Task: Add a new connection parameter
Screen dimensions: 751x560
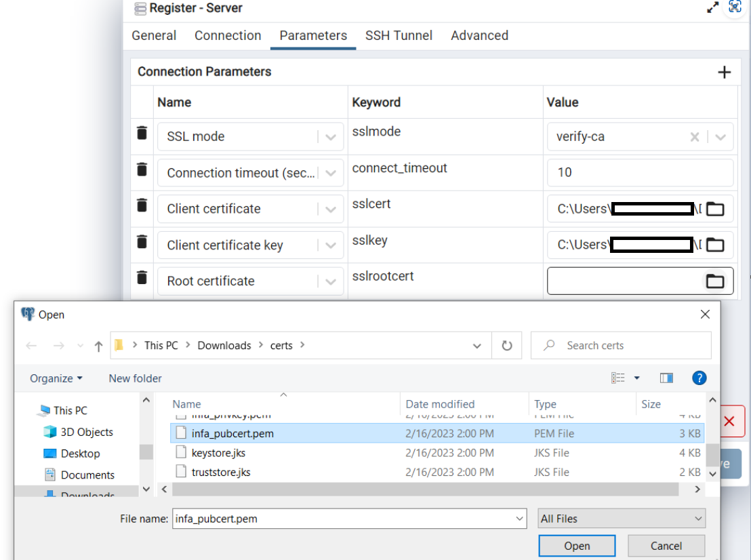Action: (x=724, y=73)
